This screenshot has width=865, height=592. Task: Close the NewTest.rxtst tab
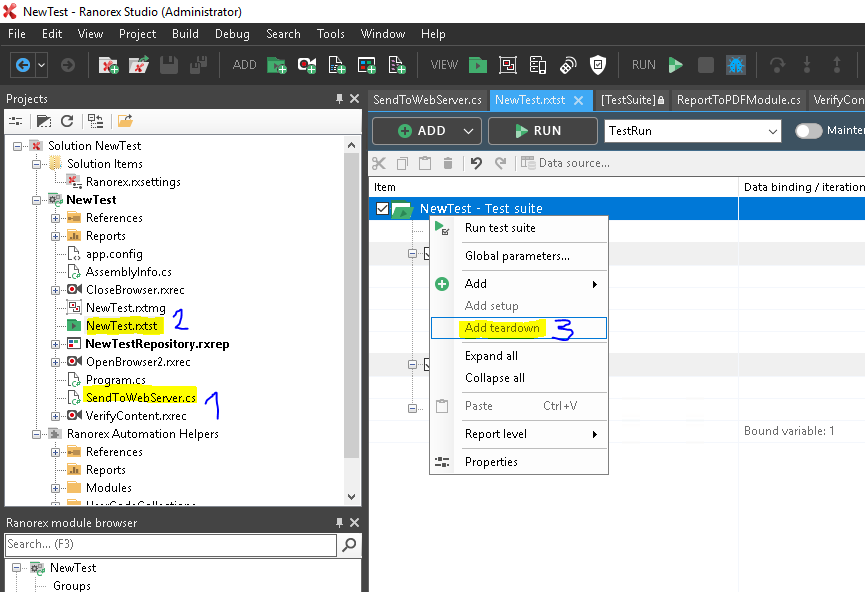(579, 100)
